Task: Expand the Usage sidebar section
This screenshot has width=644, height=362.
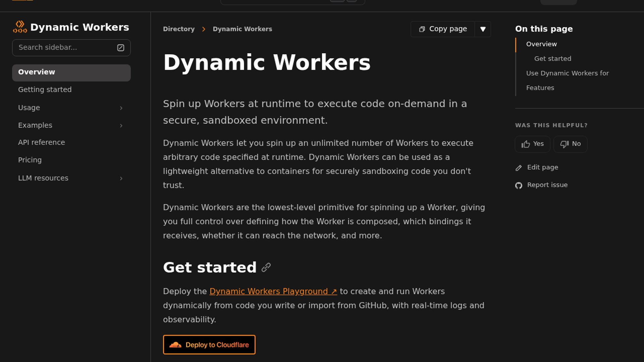Action: (121, 108)
